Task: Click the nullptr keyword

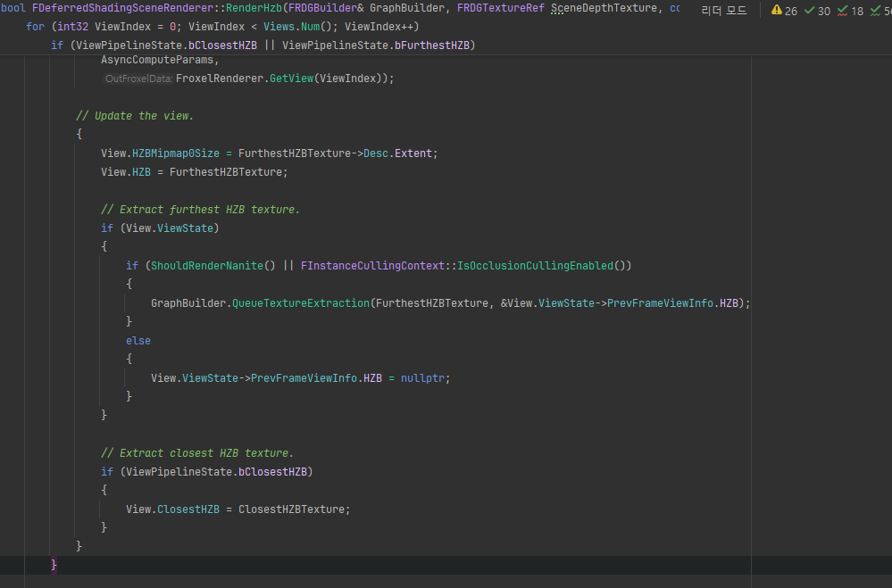Action: [422, 378]
